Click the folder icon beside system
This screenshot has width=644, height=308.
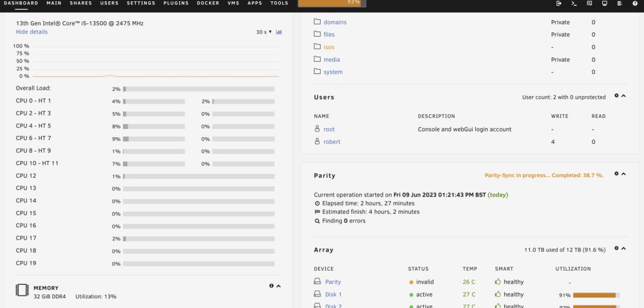pyautogui.click(x=317, y=72)
